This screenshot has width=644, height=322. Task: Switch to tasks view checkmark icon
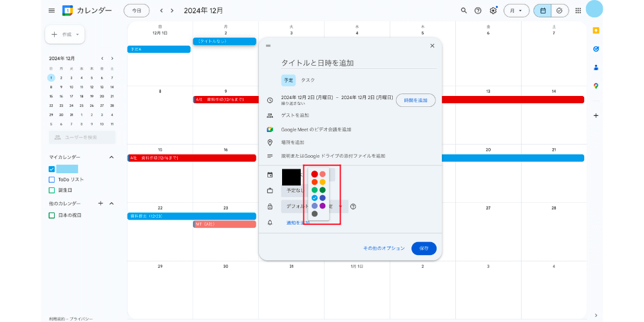coord(560,11)
